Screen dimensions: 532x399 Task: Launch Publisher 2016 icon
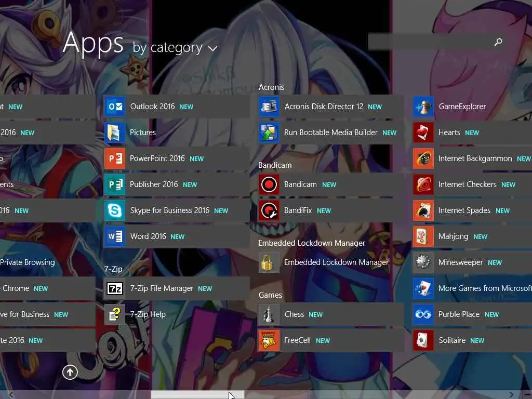(115, 184)
